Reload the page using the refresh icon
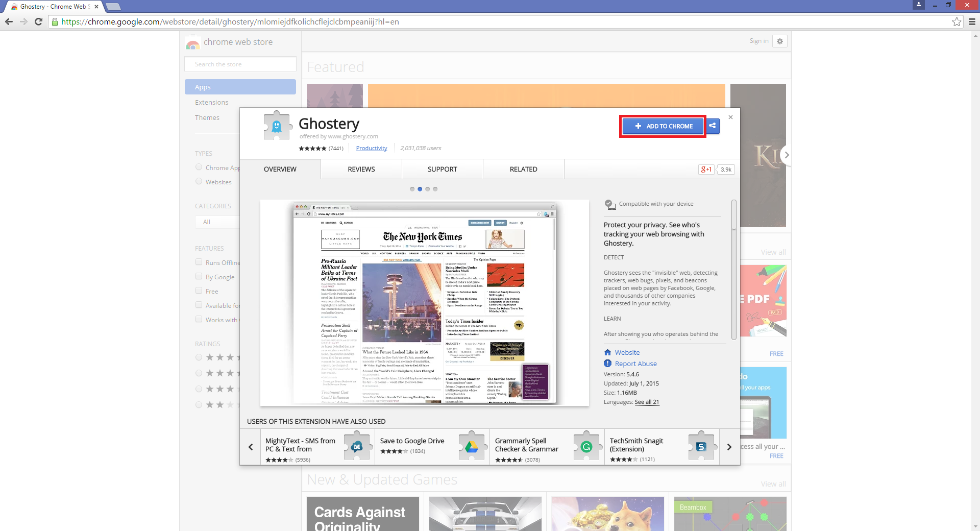The height and width of the screenshot is (531, 980). (x=38, y=21)
